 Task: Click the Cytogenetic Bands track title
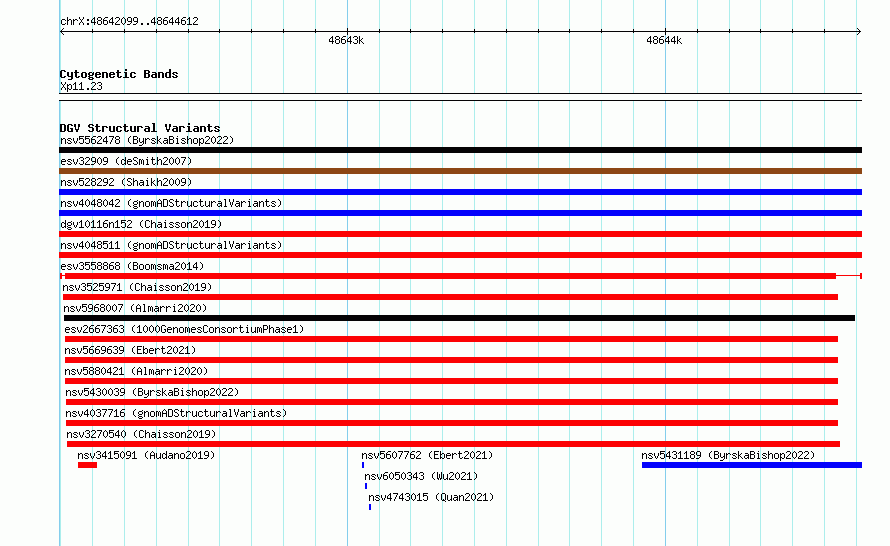[119, 74]
